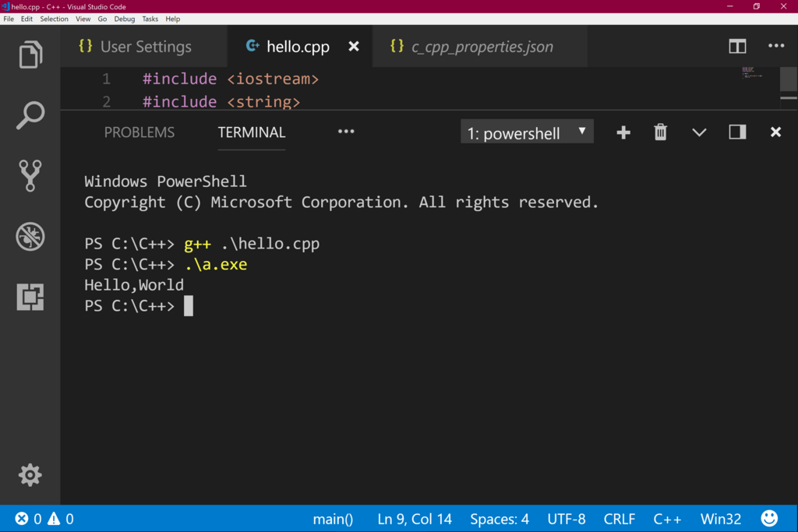798x532 pixels.
Task: Click the '.\a.exe' command in terminal
Action: [216, 265]
